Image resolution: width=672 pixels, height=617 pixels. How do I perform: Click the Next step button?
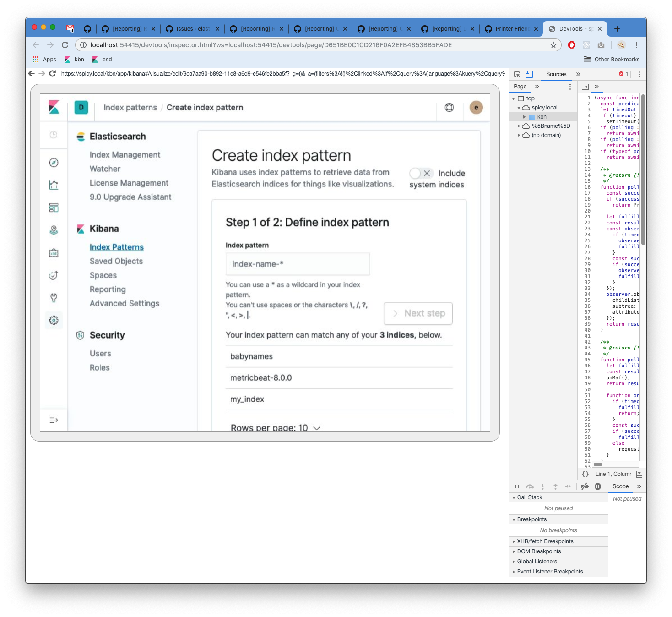[417, 313]
